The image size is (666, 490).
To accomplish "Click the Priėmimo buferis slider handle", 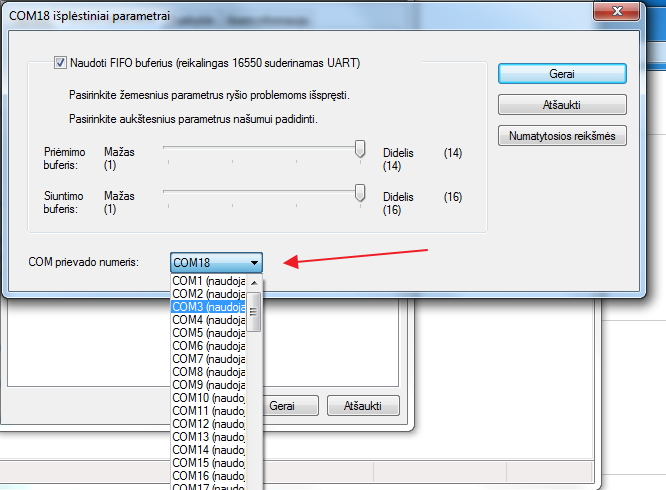I will pos(360,149).
